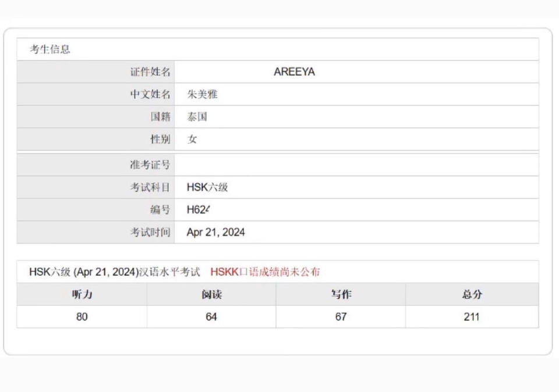Click the nationality value 泰国

pyautogui.click(x=197, y=117)
